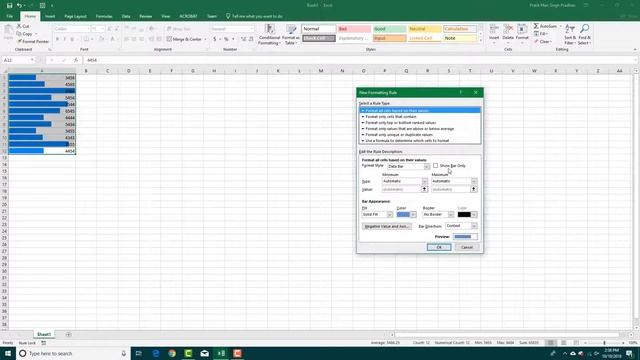Expand the cell Styles gallery

pyautogui.click(x=480, y=41)
